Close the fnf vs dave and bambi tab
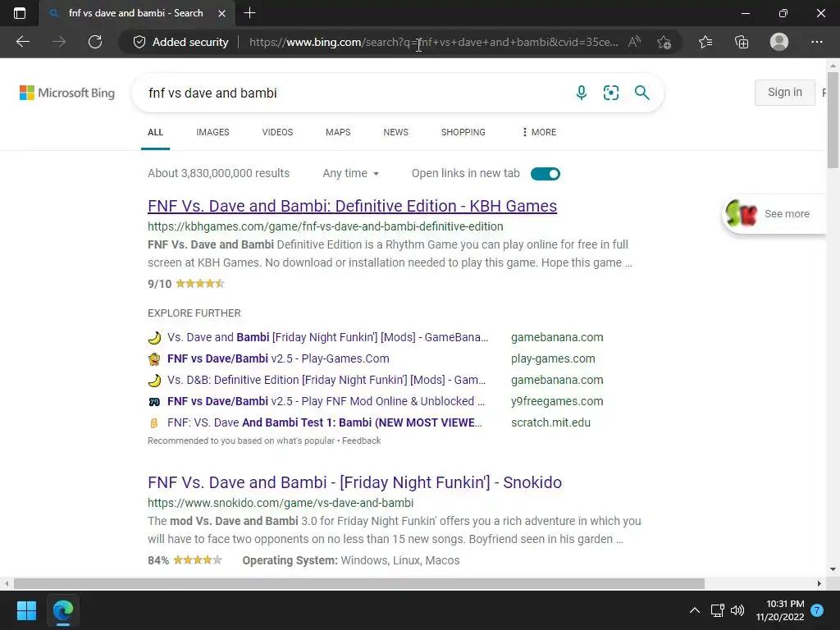This screenshot has height=630, width=840. coord(221,13)
